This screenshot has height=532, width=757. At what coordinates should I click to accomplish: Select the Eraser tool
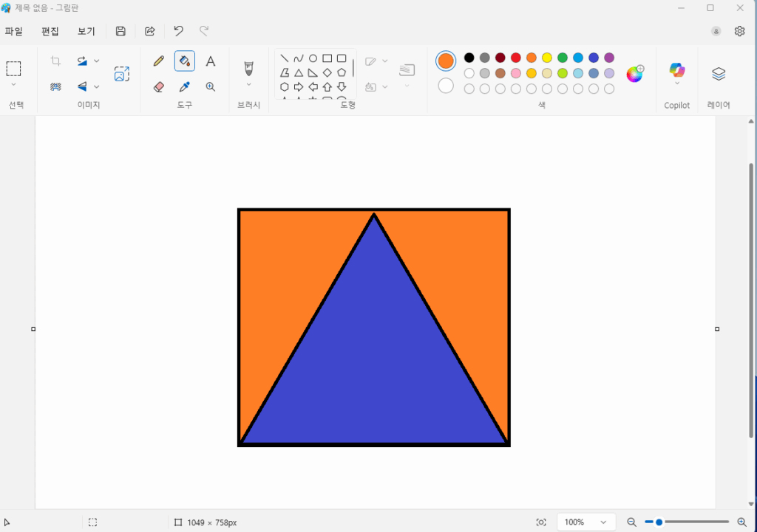[x=158, y=86]
